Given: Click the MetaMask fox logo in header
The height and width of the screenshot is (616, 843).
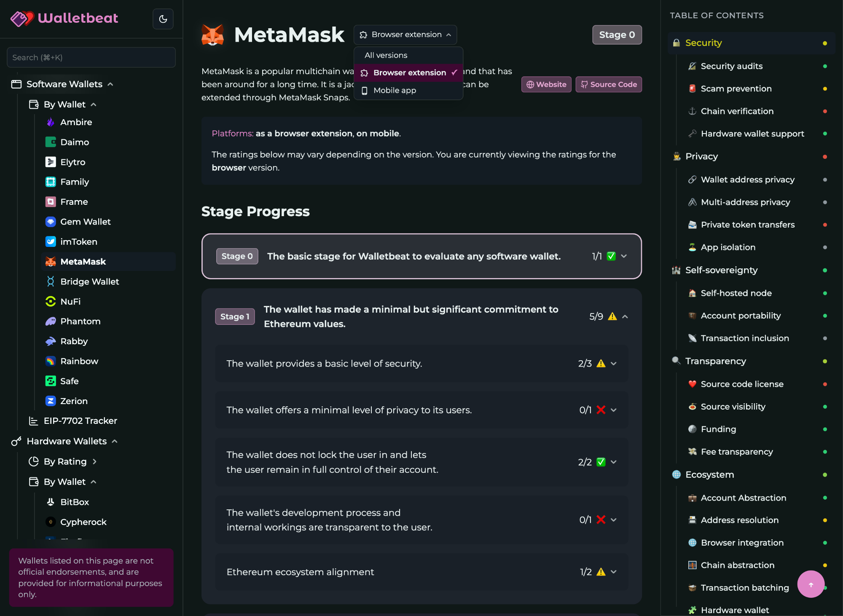Looking at the screenshot, I should [212, 35].
